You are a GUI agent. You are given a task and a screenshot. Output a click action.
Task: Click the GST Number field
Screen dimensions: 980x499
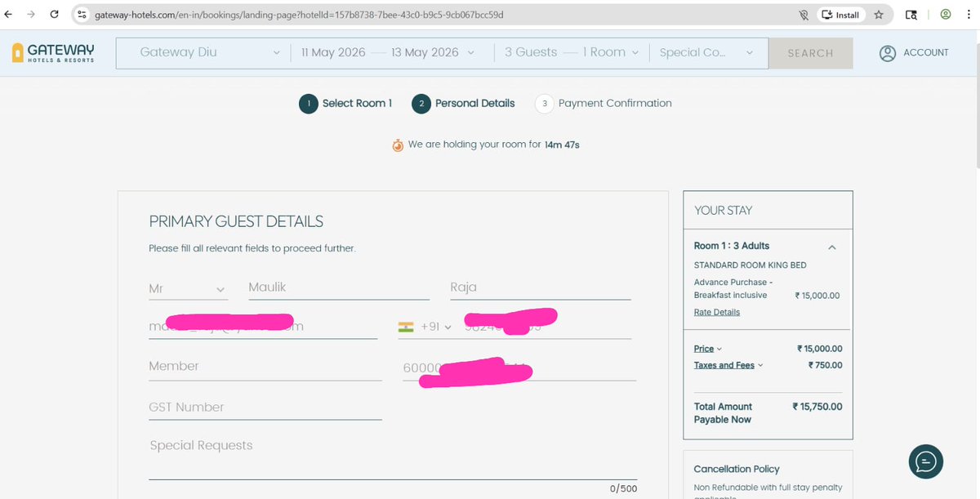(x=265, y=408)
